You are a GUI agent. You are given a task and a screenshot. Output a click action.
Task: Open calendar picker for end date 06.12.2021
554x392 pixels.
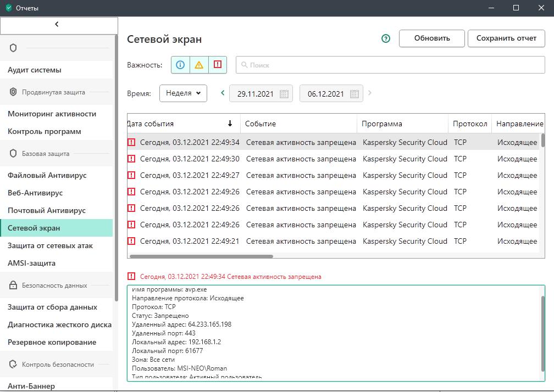pyautogui.click(x=354, y=94)
